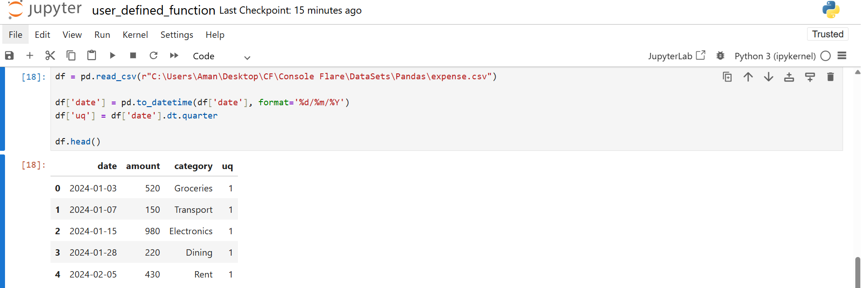The width and height of the screenshot is (868, 288).
Task: Enable the debugger bug icon
Action: (720, 56)
